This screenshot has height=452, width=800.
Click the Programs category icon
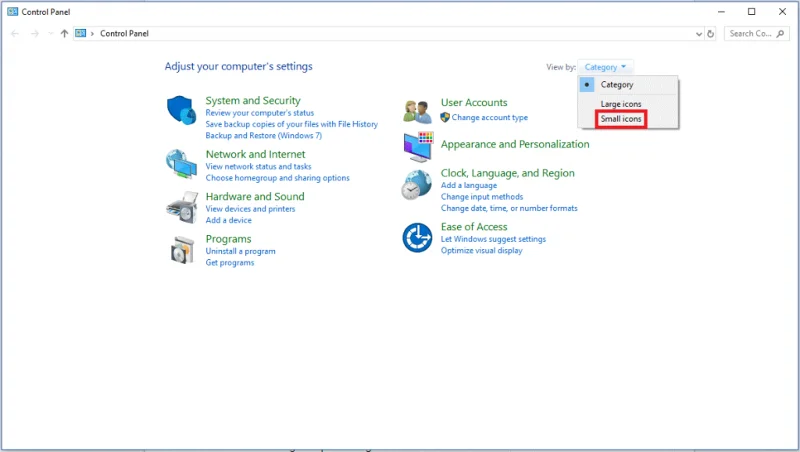pyautogui.click(x=181, y=250)
